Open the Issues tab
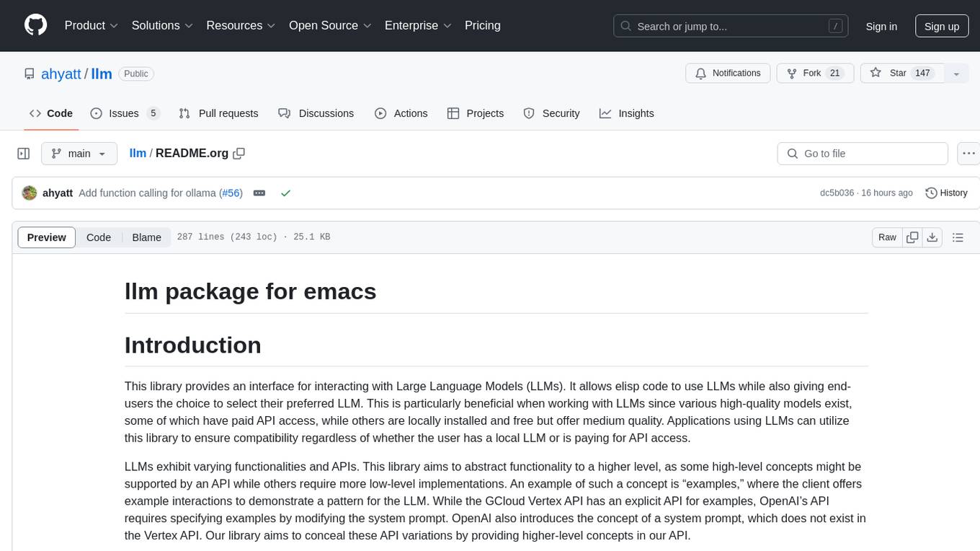 tap(125, 113)
